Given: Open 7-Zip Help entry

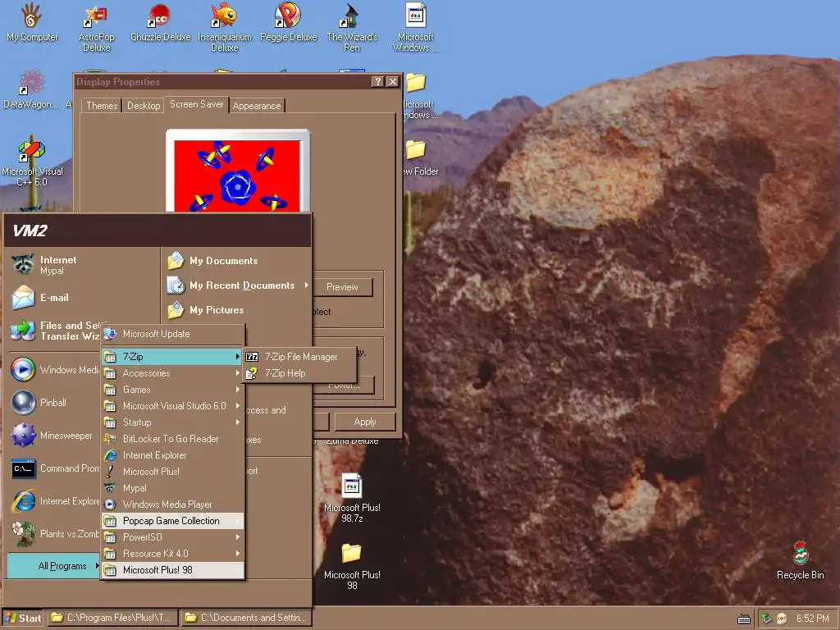Looking at the screenshot, I should (299, 373).
